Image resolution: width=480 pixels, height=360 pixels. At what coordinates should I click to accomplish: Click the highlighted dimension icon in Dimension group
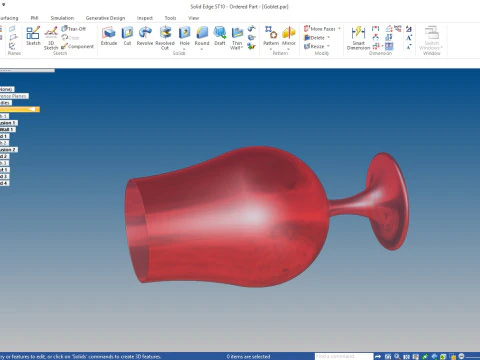pos(389,46)
